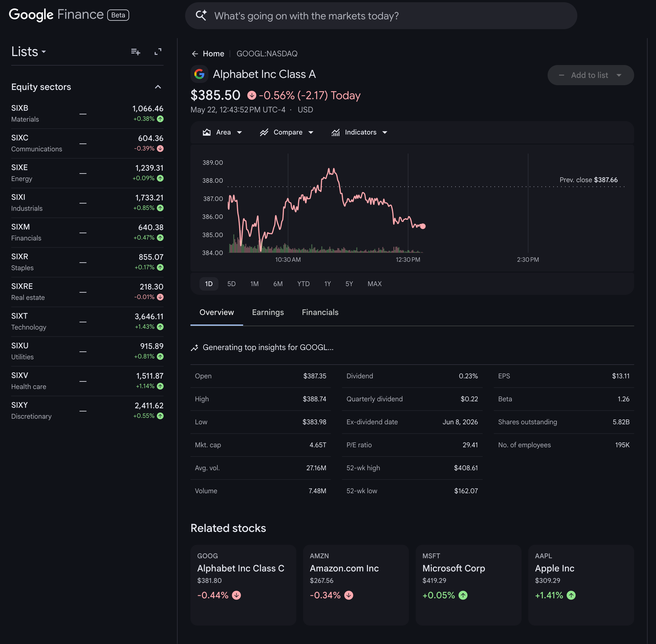This screenshot has width=656, height=644.
Task: Click green up arrow on SIXT Technology
Action: click(x=160, y=327)
